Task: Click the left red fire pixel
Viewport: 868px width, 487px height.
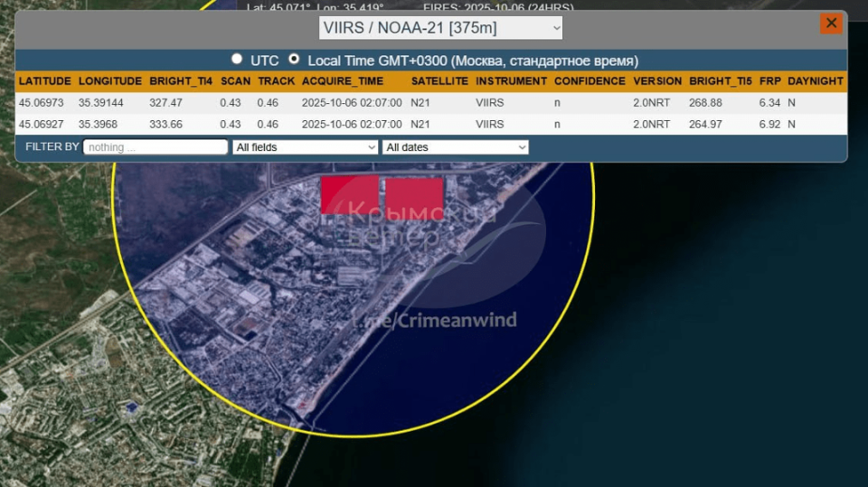Action: (350, 194)
